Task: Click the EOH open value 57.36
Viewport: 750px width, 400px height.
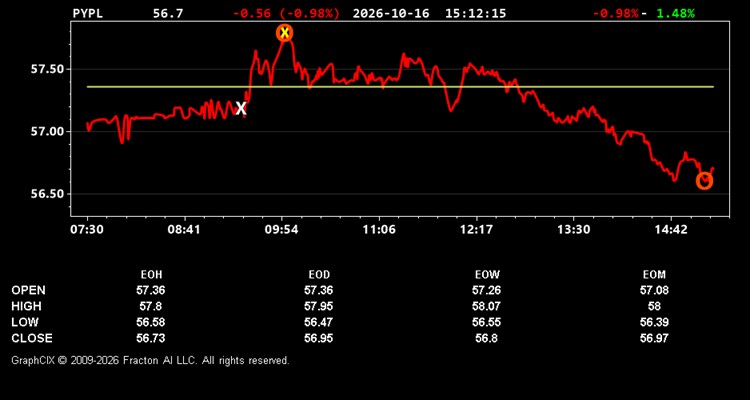Action: (x=151, y=290)
